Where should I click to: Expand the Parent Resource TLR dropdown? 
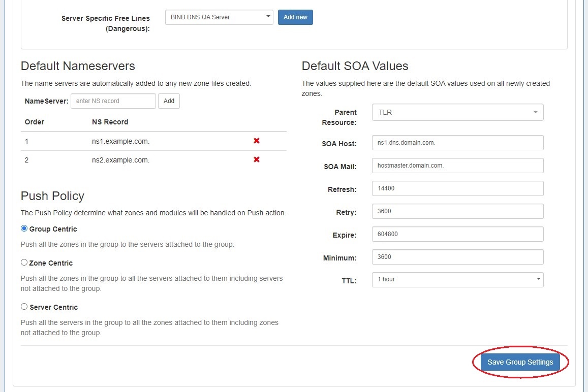point(457,112)
